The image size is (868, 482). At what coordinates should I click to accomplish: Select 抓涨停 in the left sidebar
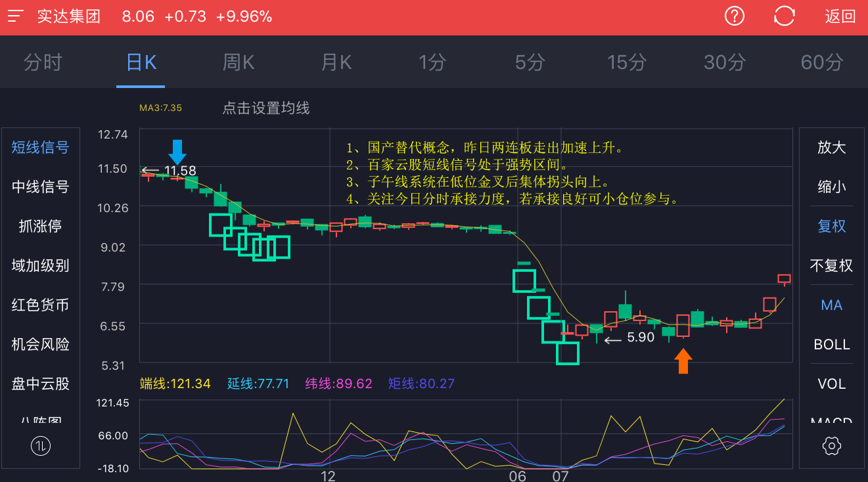click(40, 226)
